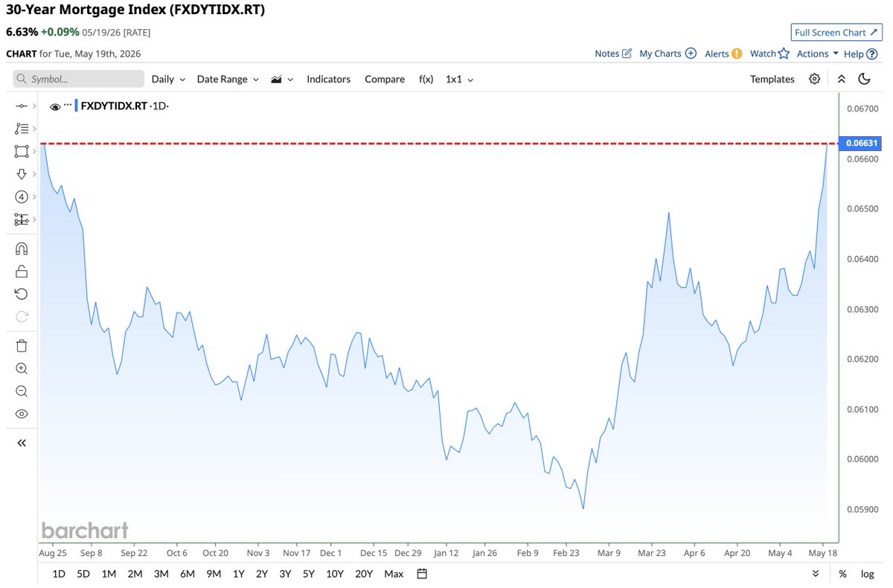Image resolution: width=893 pixels, height=588 pixels.
Task: Set range to 1M
Action: (109, 574)
